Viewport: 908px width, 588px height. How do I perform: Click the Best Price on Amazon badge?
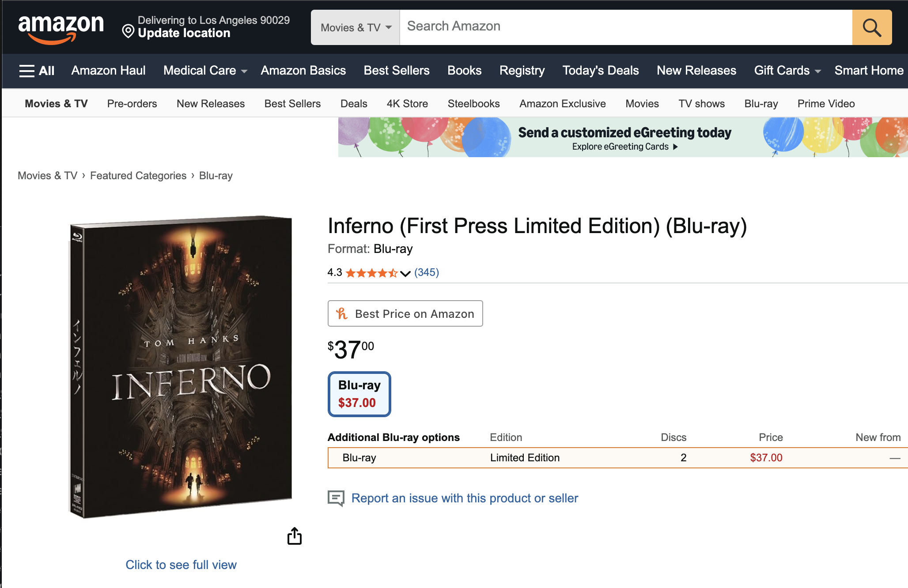(405, 313)
